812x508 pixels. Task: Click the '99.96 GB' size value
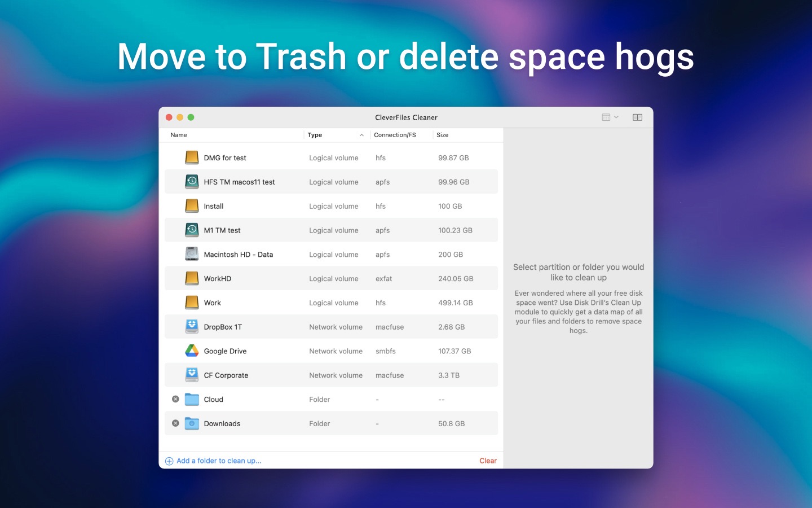[454, 182]
